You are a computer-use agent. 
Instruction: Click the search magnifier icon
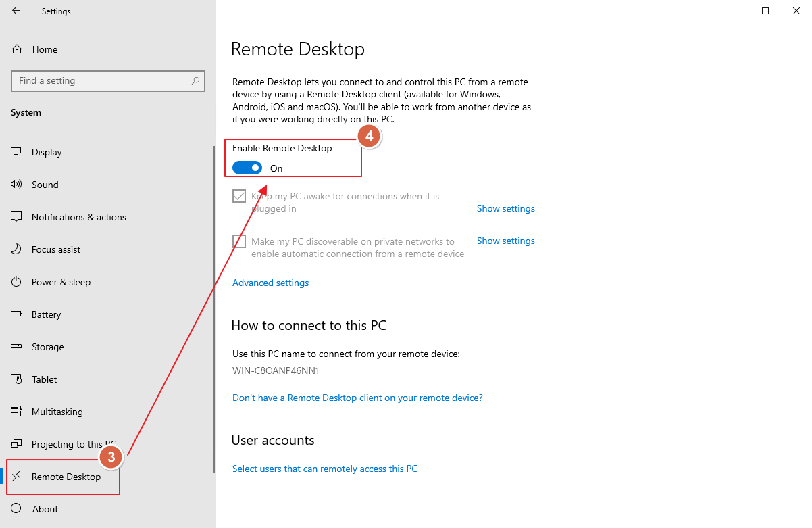click(195, 80)
